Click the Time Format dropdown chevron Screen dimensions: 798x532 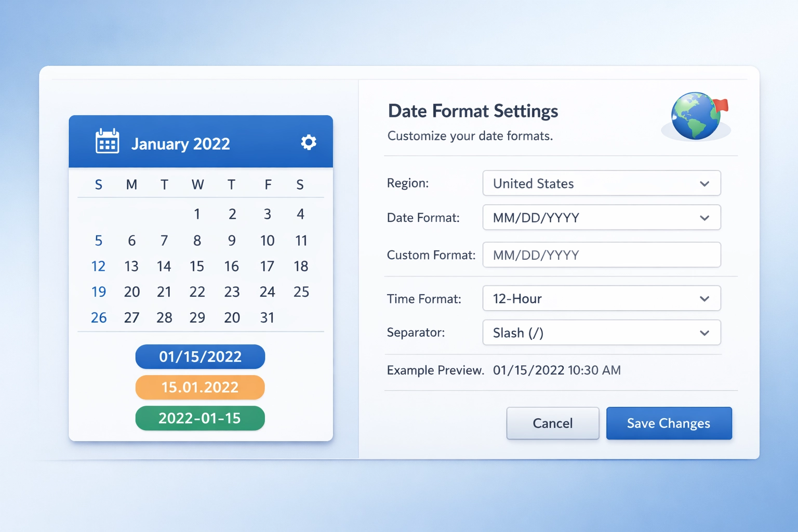point(704,298)
